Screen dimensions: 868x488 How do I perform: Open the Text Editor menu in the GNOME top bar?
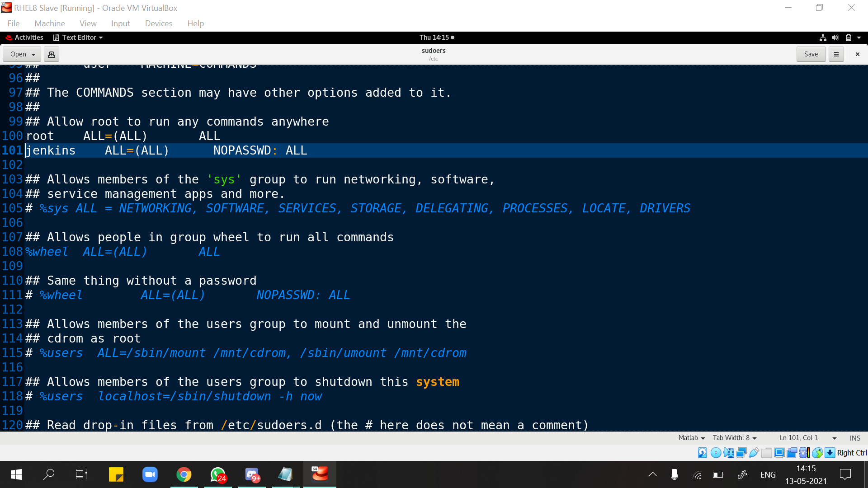pos(77,38)
